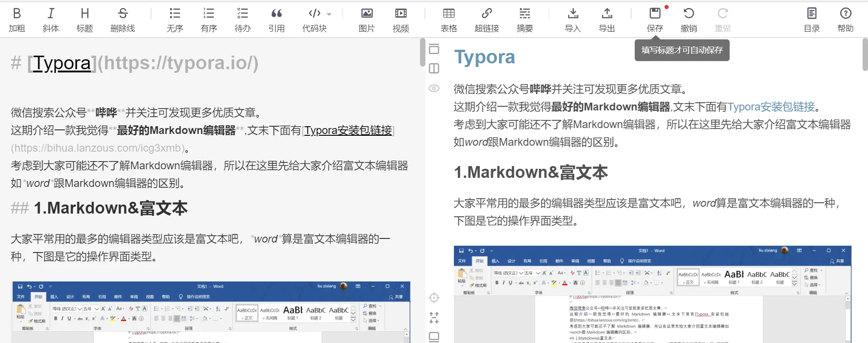Click the bold 最好的Markdown编辑器 text in preview
Image resolution: width=868 pixels, height=343 pixels.
pyautogui.click(x=611, y=107)
